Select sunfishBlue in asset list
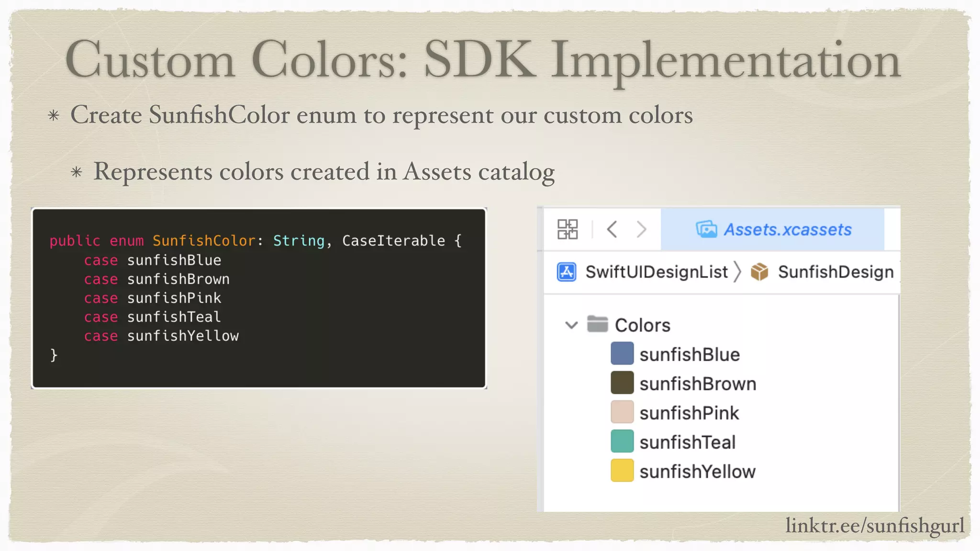The width and height of the screenshot is (980, 551). tap(690, 354)
